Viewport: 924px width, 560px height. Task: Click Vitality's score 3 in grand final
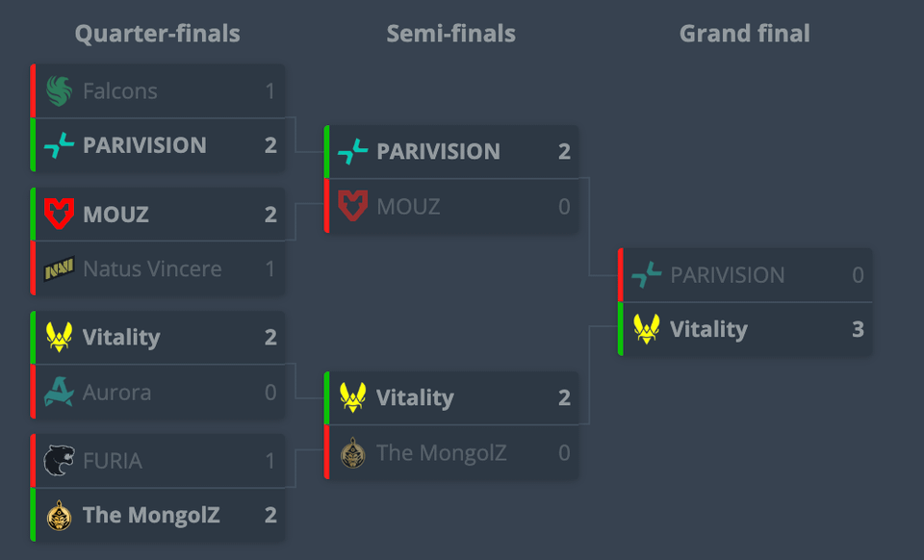click(x=858, y=329)
